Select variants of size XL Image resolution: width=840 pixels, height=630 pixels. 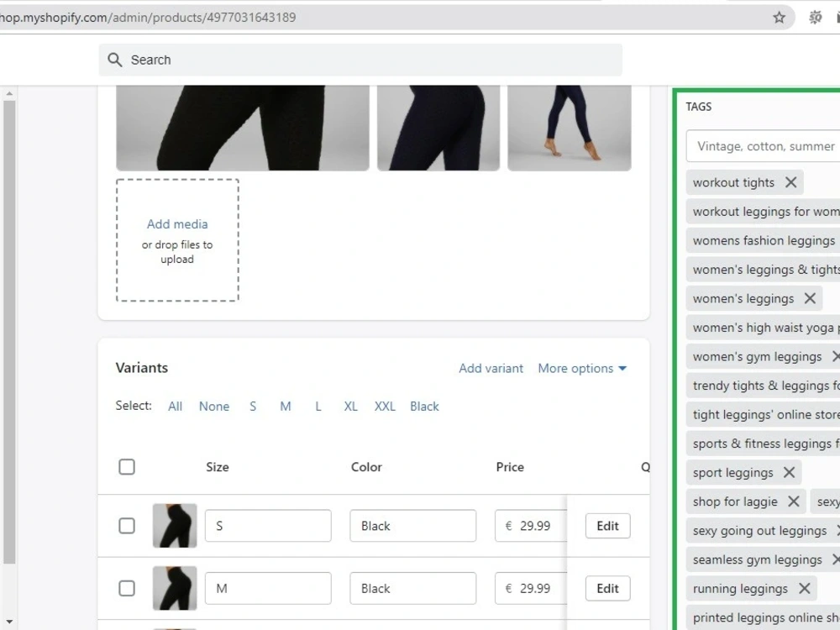point(351,406)
